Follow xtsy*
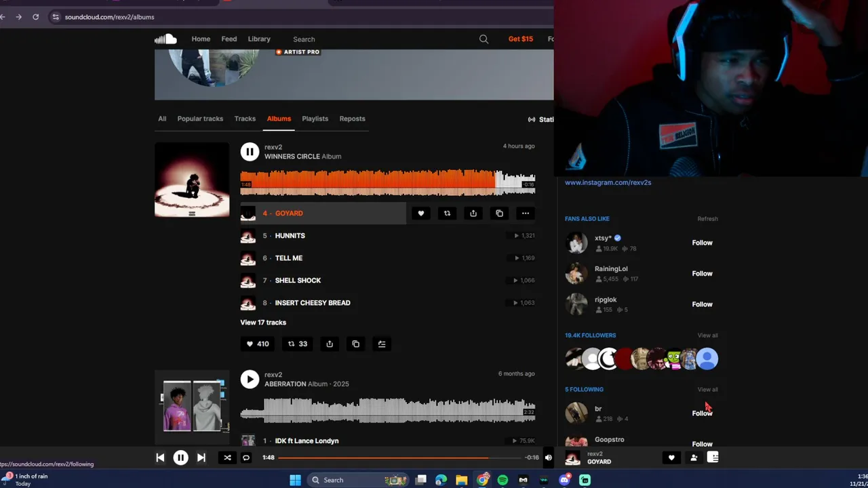The height and width of the screenshot is (488, 868). click(x=702, y=243)
